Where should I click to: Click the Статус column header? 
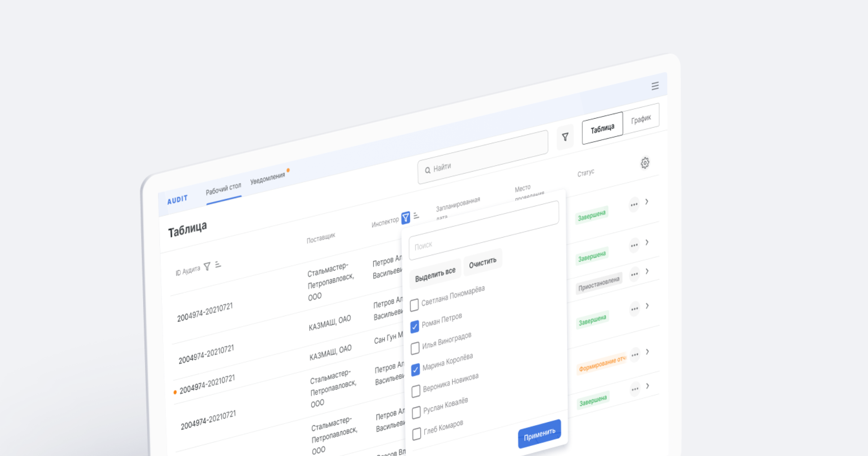[x=586, y=173]
